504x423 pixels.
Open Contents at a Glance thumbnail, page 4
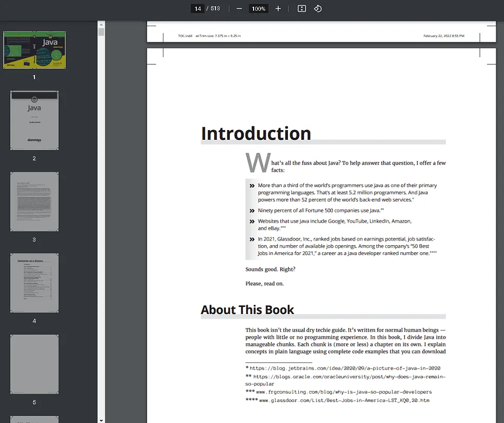(x=34, y=283)
